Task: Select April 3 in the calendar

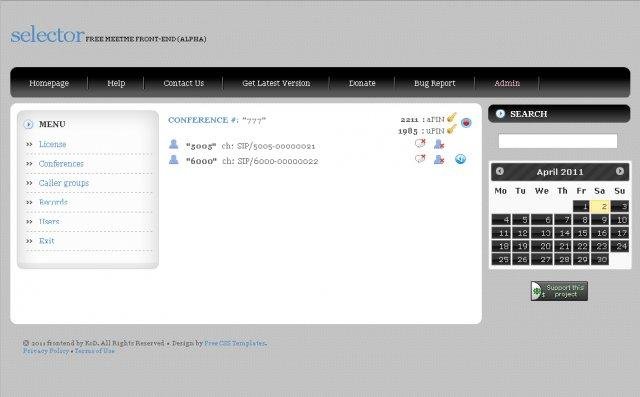Action: point(620,206)
